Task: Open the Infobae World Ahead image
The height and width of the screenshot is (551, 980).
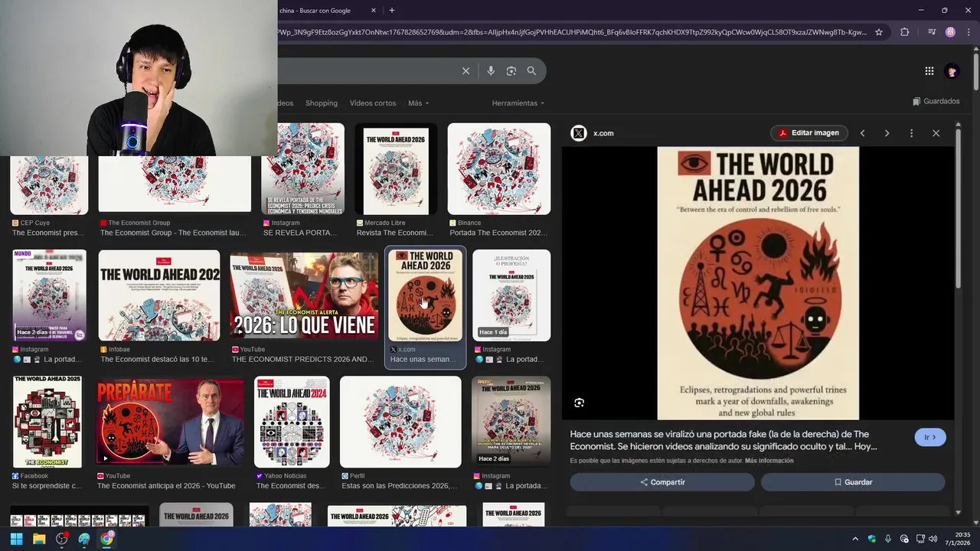Action: point(159,295)
